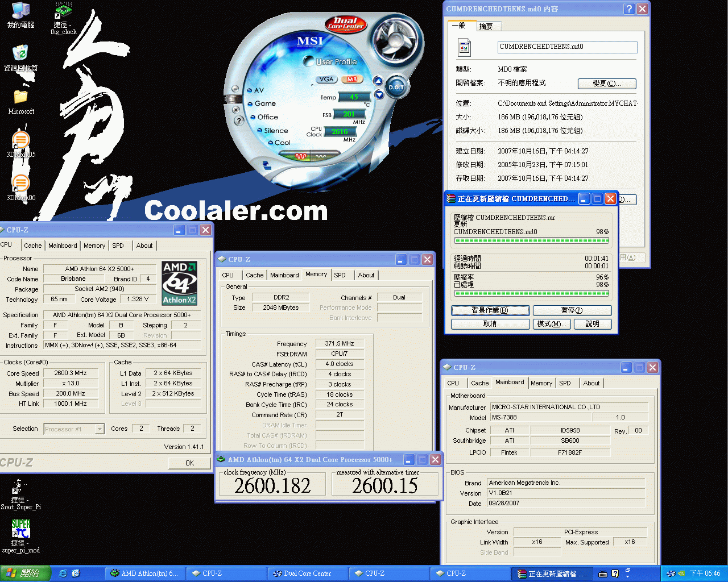Switch to Memory tab in CPU-Z CPU window
The width and height of the screenshot is (728, 582).
[94, 246]
